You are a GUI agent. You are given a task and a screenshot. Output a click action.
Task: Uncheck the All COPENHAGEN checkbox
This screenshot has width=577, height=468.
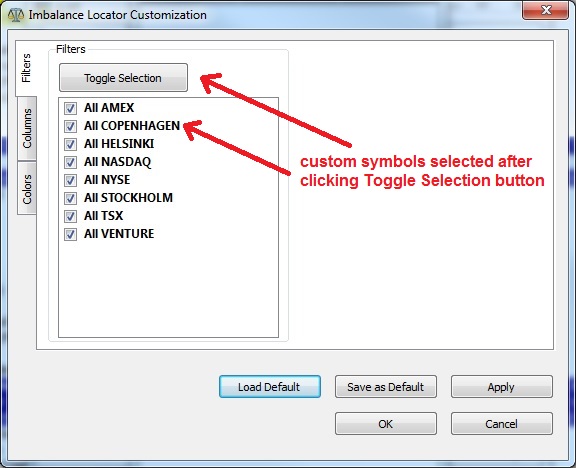pos(70,126)
